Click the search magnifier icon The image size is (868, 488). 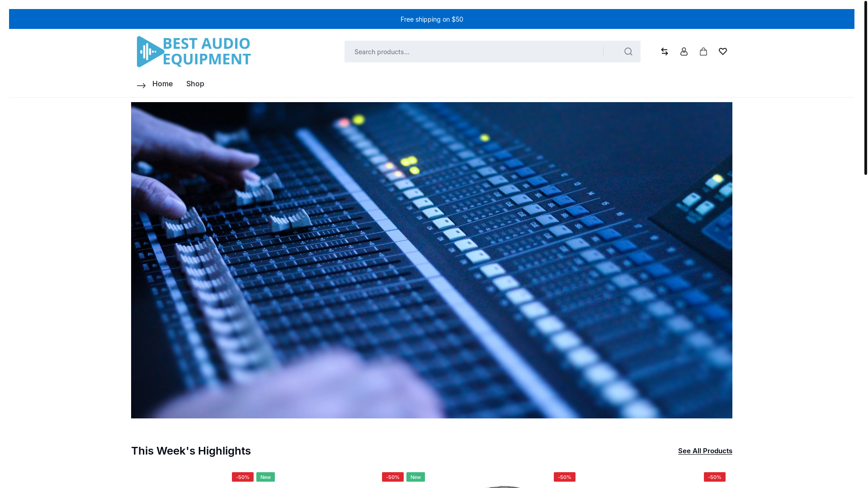click(x=628, y=52)
